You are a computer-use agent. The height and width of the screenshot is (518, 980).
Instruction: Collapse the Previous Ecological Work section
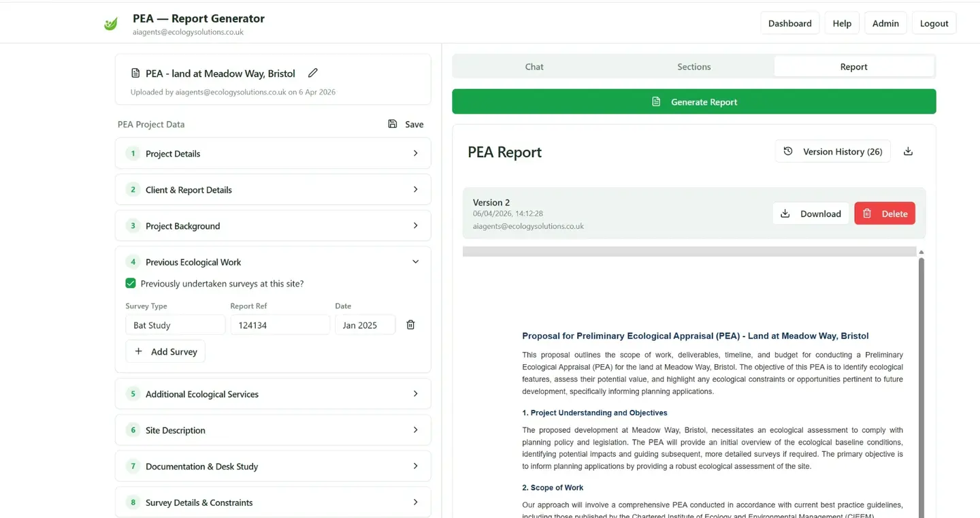[273, 261]
